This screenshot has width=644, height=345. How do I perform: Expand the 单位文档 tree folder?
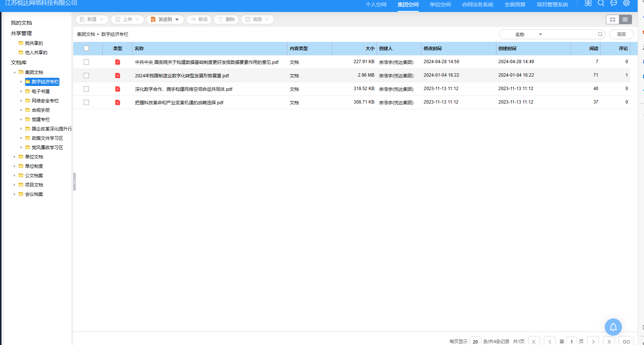pyautogui.click(x=15, y=157)
